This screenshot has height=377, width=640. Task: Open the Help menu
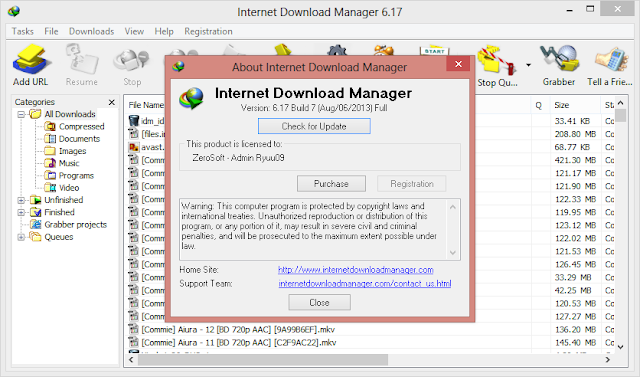(x=164, y=31)
